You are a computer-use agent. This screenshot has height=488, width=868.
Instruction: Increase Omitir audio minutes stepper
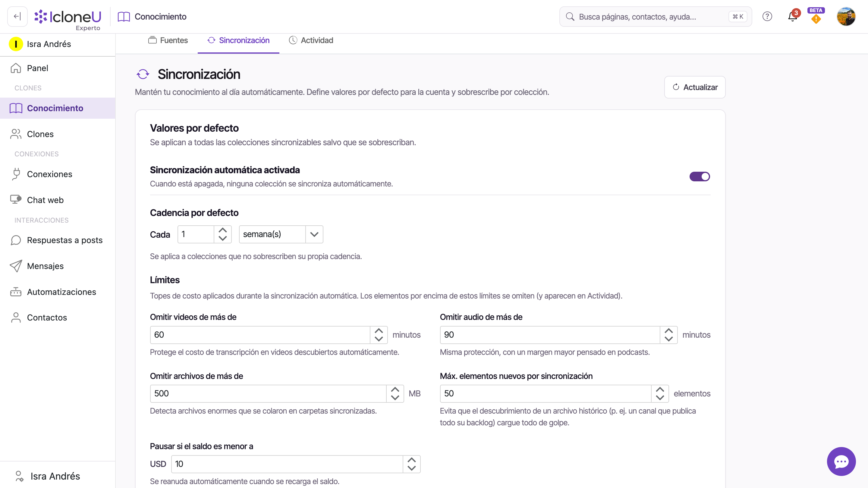[668, 331]
